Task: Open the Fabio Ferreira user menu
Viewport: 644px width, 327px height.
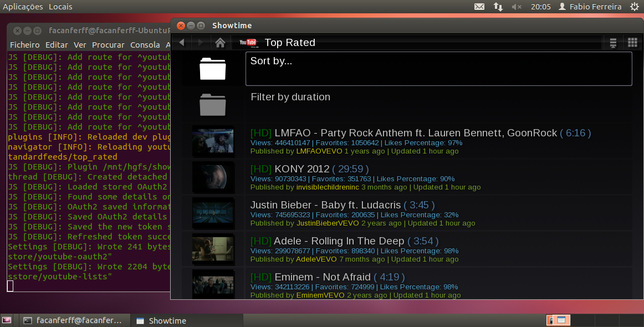Action: click(590, 7)
